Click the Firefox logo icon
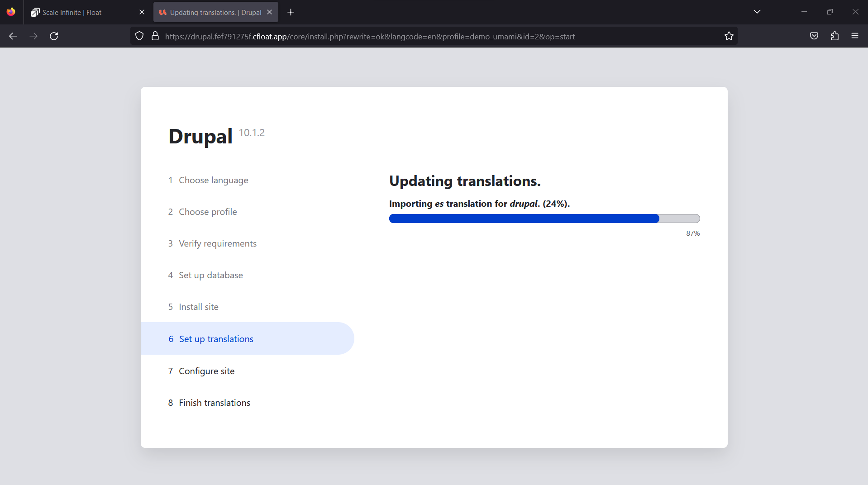Screen dimensions: 868x485 tap(11, 12)
